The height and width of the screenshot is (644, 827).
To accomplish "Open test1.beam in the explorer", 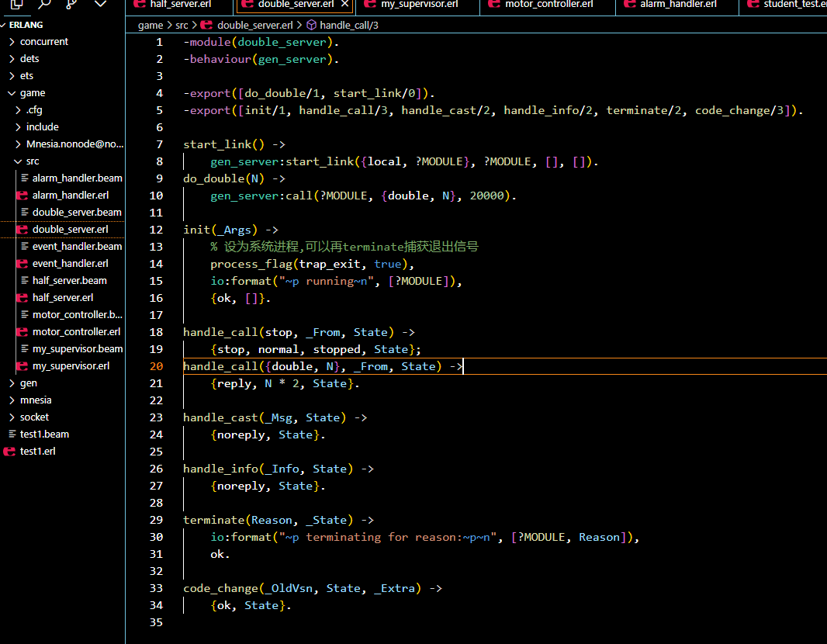I will click(x=62, y=434).
